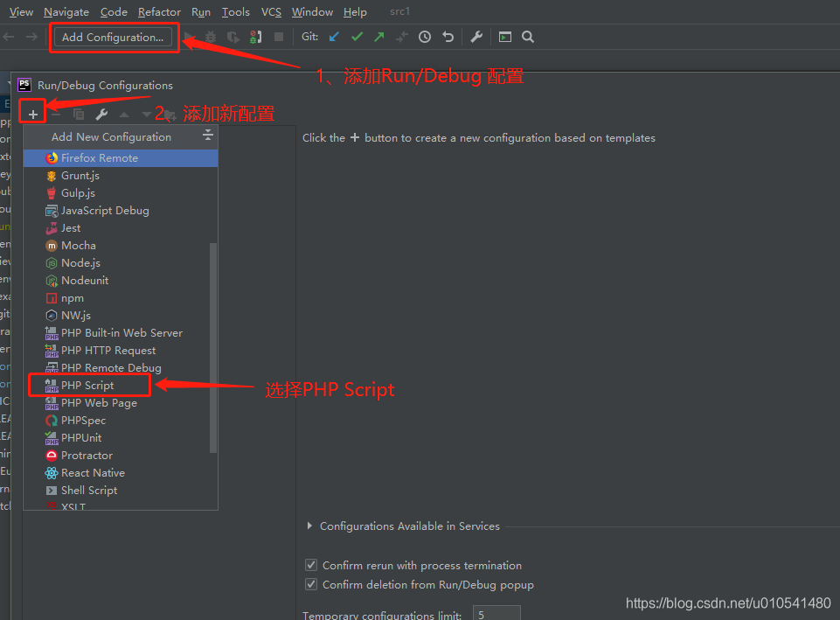Open settings via main toolbar wrench icon
This screenshot has width=840, height=620.
click(476, 37)
